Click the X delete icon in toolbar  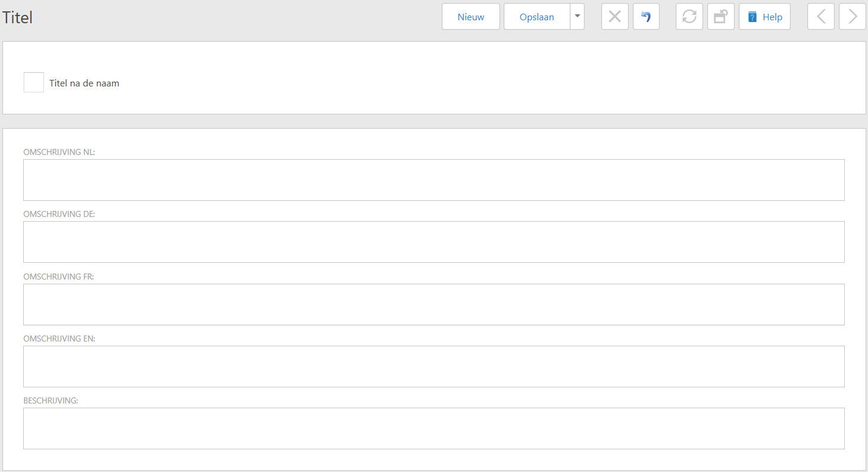click(x=615, y=17)
